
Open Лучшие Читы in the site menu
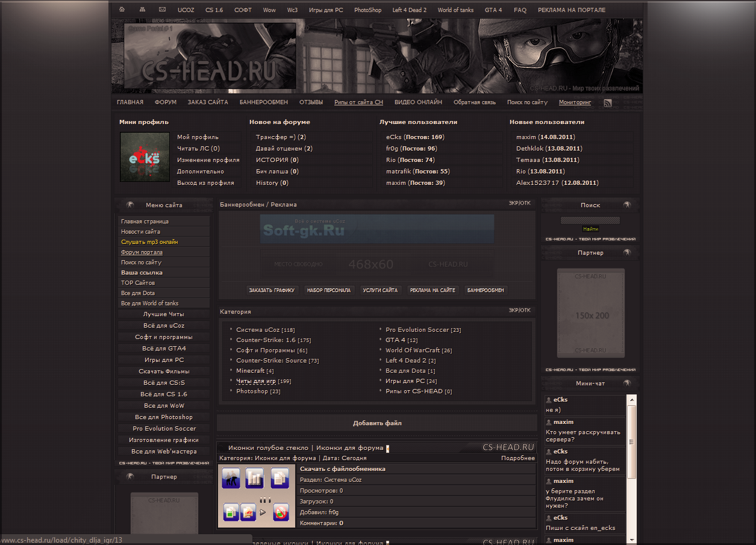[x=164, y=314]
